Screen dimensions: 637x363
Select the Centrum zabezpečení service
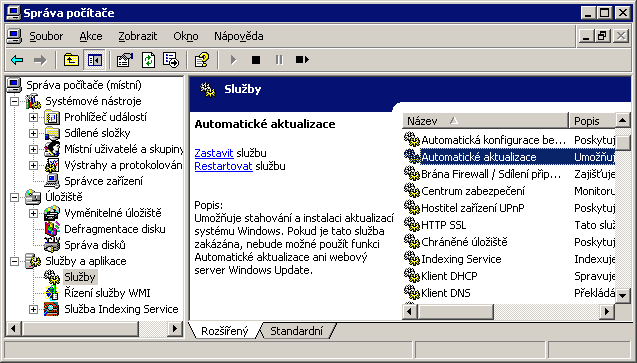(x=509, y=191)
